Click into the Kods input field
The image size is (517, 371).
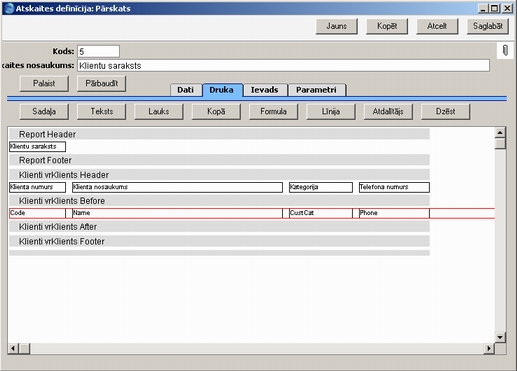98,51
